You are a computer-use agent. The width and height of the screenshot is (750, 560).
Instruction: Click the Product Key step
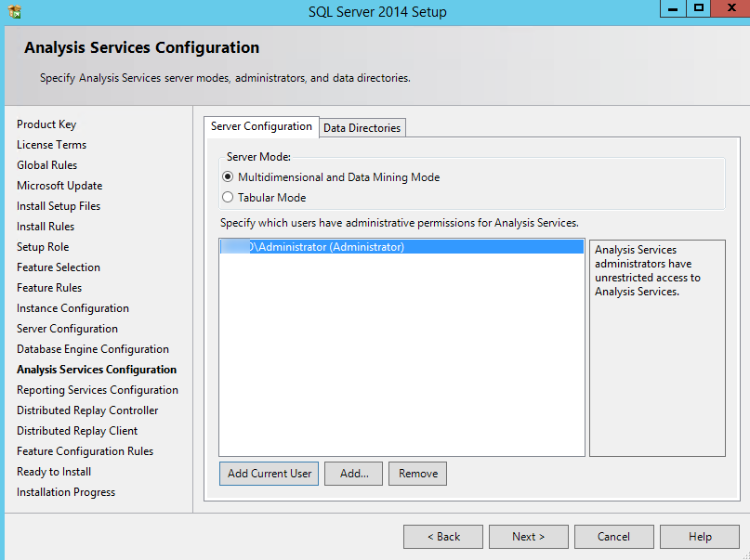point(46,124)
